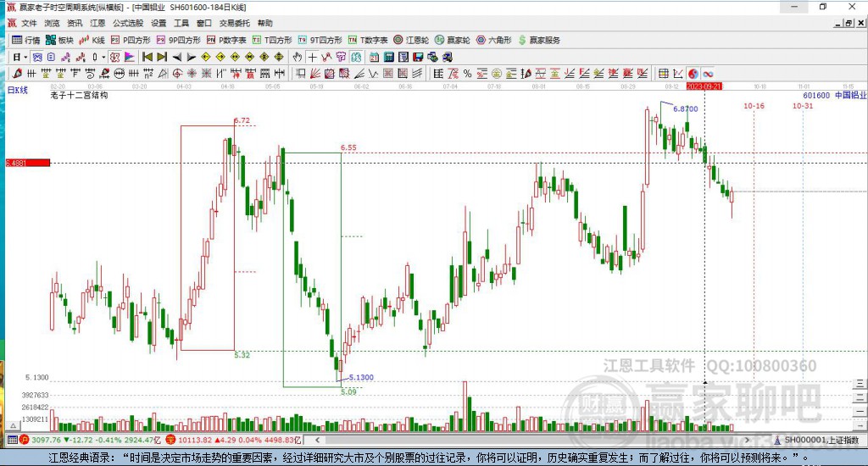The width and height of the screenshot is (868, 466).
Task: Click the P四方形 button
Action: click(x=131, y=40)
